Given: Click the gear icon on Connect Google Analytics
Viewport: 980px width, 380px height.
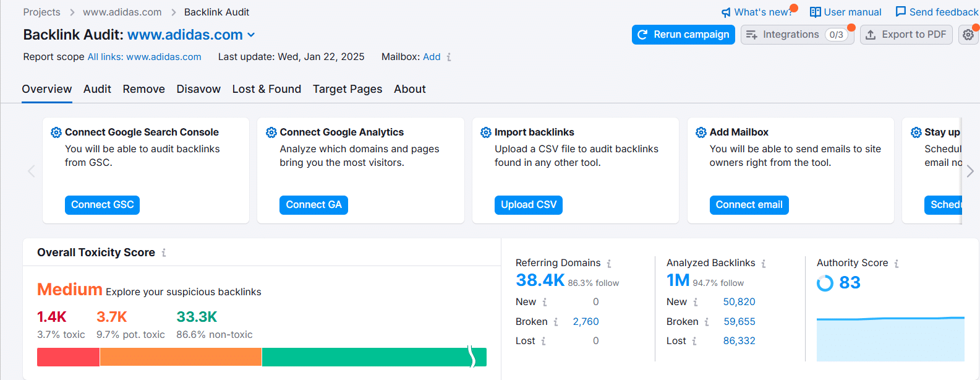Looking at the screenshot, I should point(271,132).
